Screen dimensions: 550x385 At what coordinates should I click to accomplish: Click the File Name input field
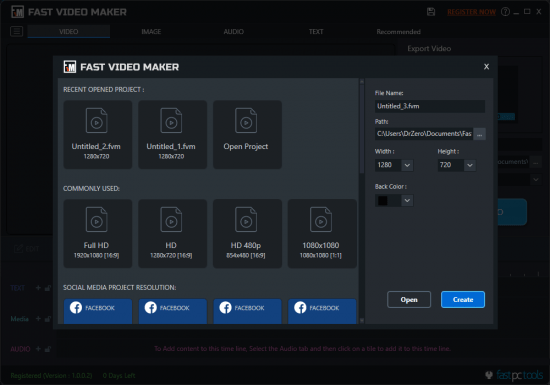(430, 106)
